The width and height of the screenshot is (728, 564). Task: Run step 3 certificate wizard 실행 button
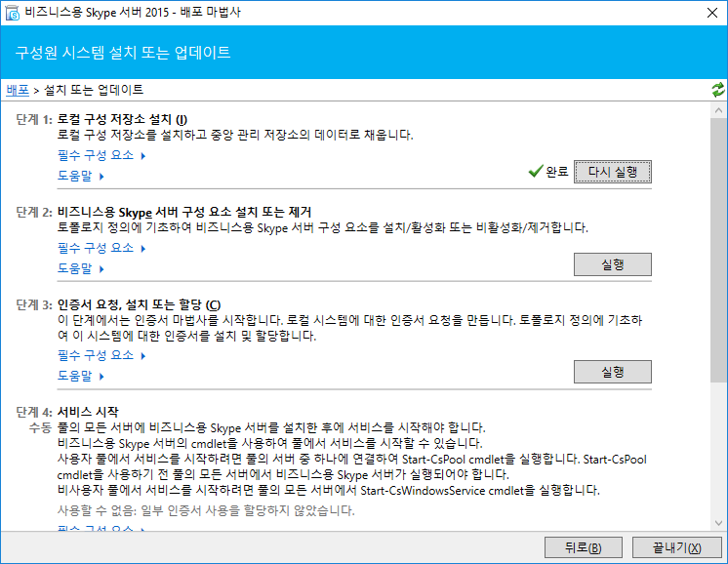[613, 372]
